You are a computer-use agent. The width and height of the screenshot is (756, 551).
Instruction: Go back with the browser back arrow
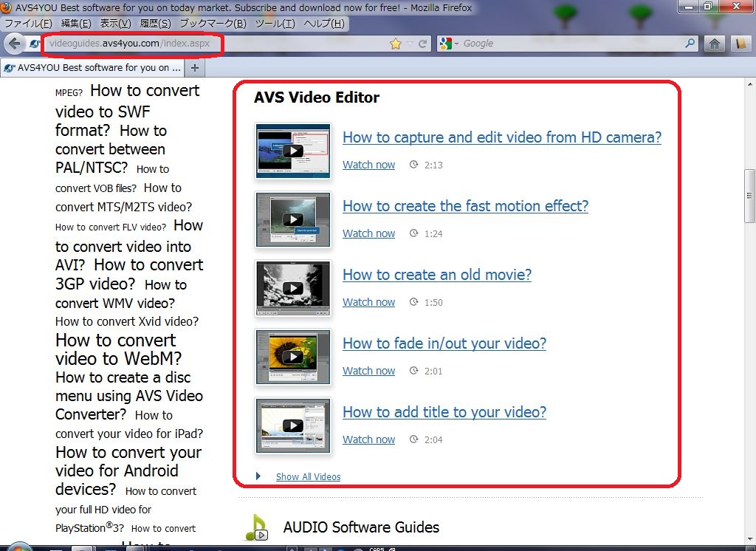(x=15, y=44)
